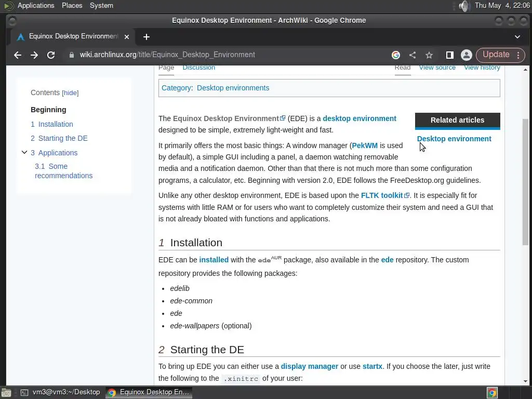Select the Page tab
532x399 pixels.
tap(166, 68)
